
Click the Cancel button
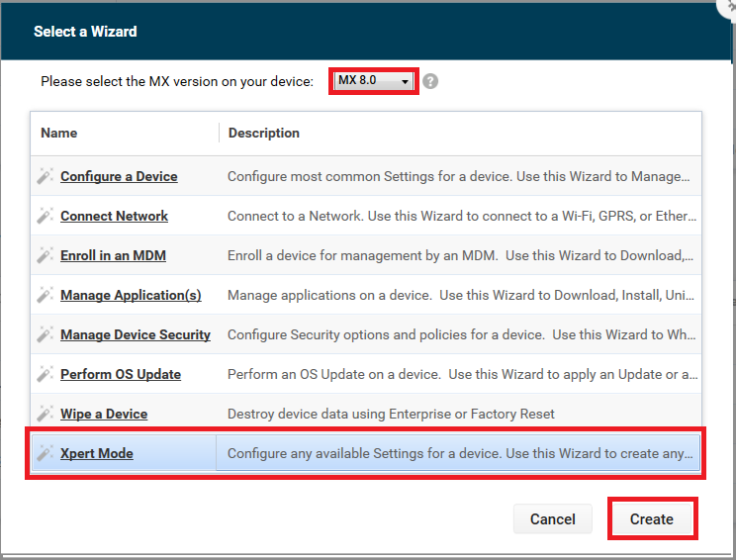(552, 518)
